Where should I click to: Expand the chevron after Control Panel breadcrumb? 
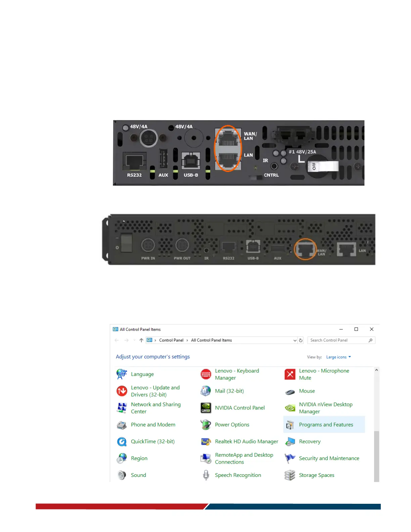187,340
